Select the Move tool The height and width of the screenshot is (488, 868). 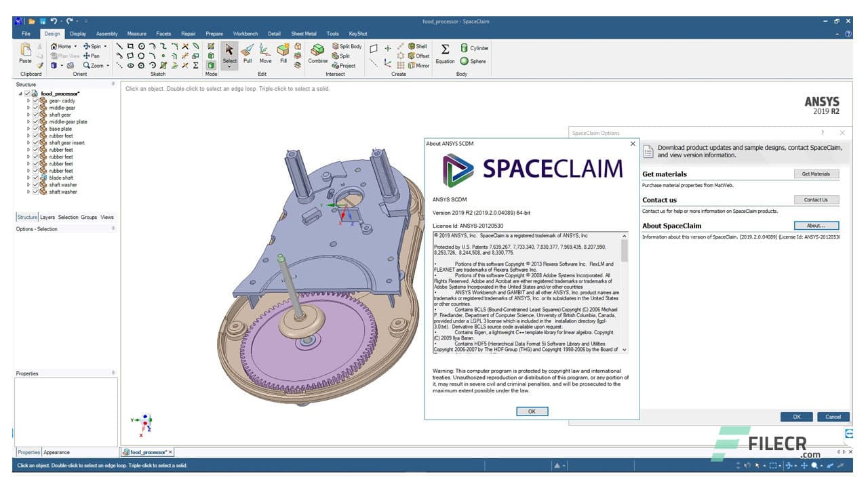[264, 52]
